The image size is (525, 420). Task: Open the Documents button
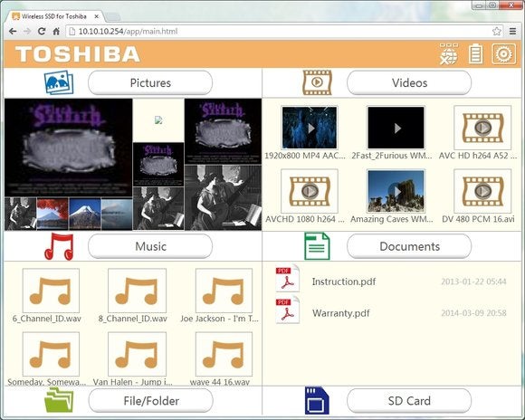click(409, 246)
